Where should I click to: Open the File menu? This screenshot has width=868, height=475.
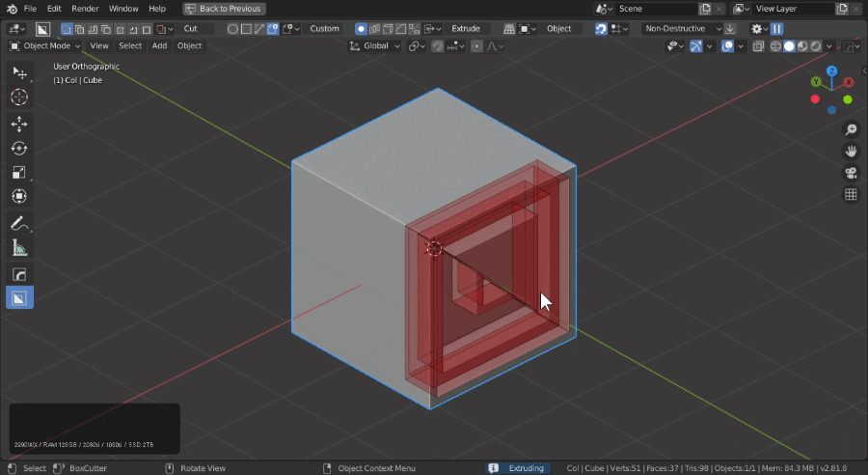click(30, 9)
